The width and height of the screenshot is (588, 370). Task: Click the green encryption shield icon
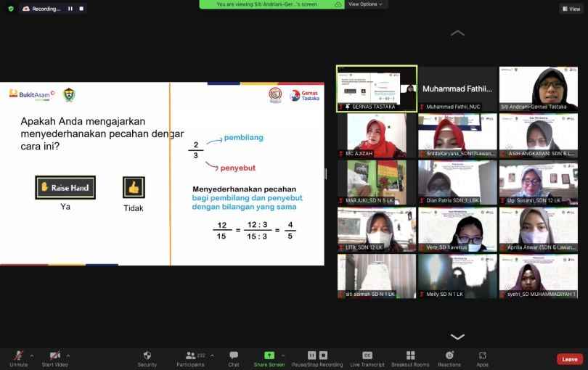pos(11,9)
